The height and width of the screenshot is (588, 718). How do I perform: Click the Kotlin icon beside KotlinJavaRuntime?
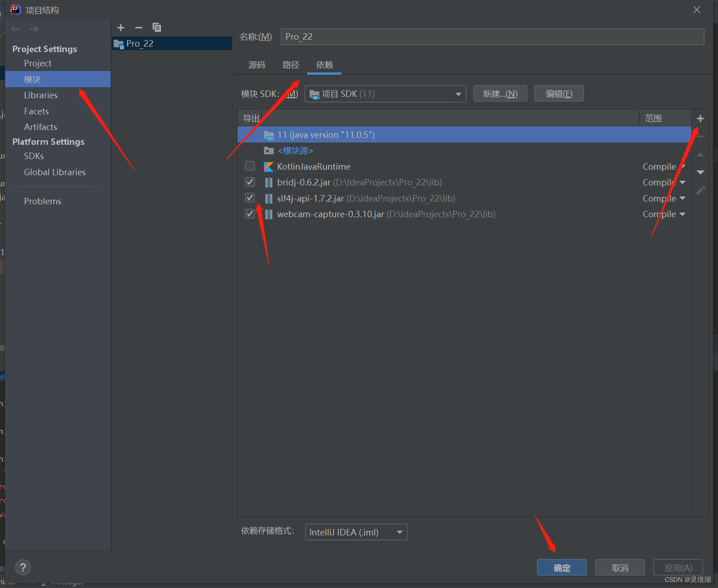point(268,166)
